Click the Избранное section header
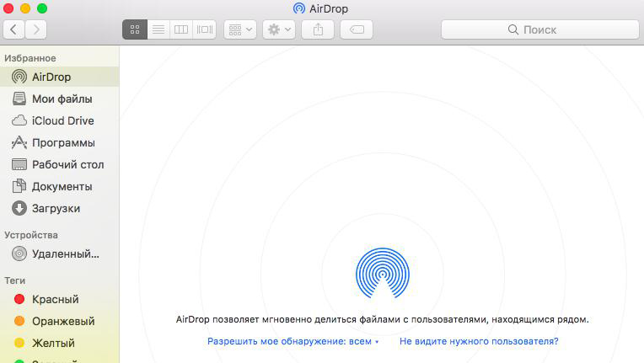The height and width of the screenshot is (363, 644). [x=30, y=58]
